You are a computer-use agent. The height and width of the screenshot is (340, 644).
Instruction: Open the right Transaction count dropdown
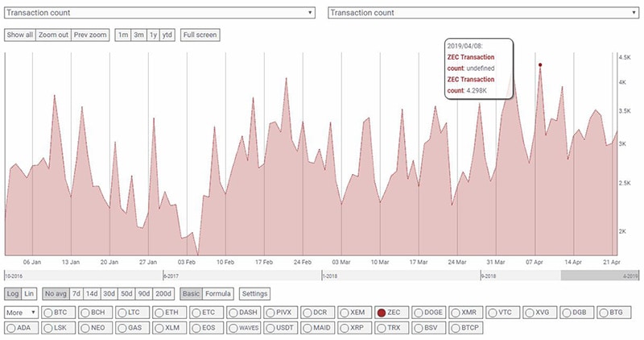(x=483, y=13)
